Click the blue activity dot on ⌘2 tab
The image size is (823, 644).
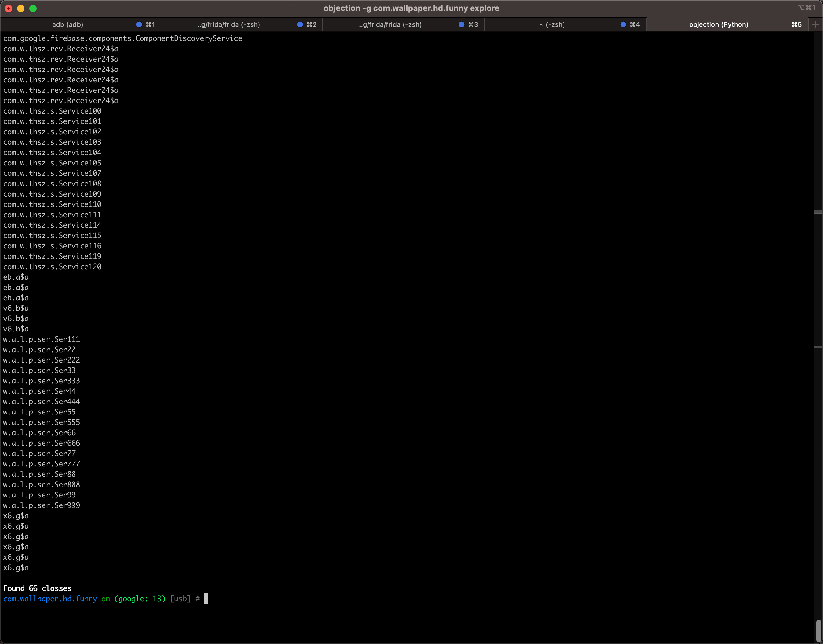click(300, 24)
